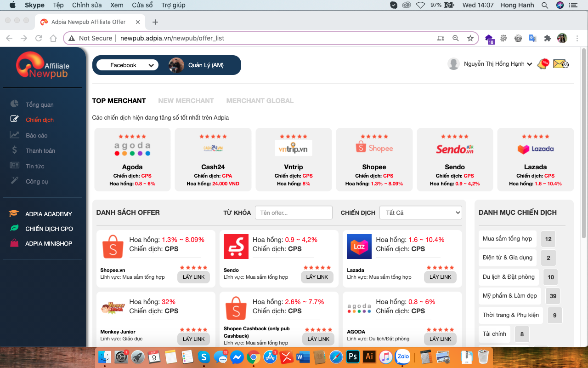Viewport: 588px width, 368px height.
Task: Open Thanh toán in the sidebar
Action: [40, 150]
